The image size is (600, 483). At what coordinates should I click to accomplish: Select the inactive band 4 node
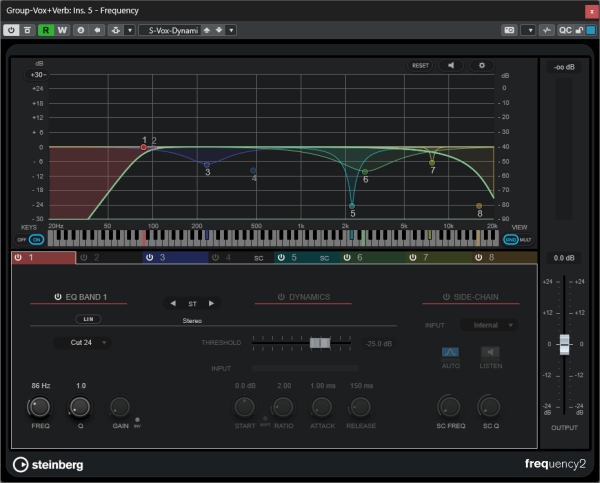(x=253, y=170)
